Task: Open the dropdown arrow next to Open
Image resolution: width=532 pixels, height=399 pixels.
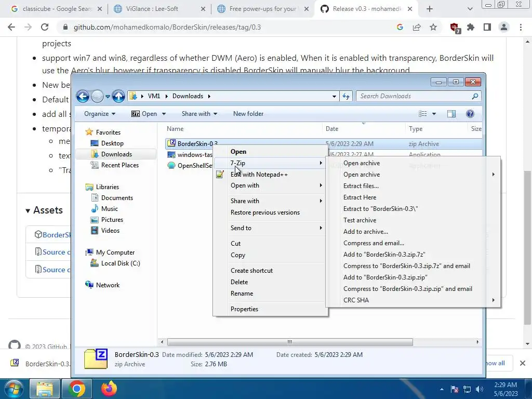Action: tap(164, 114)
